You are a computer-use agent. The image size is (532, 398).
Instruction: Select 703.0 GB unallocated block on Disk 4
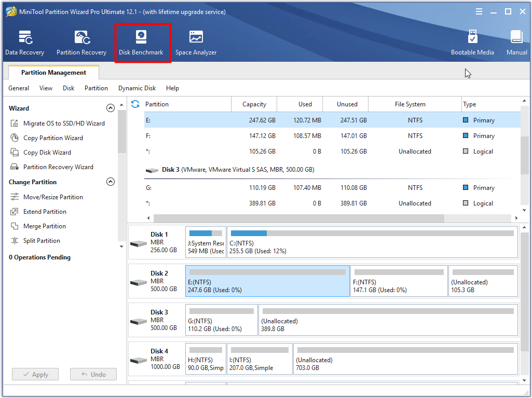tap(405, 359)
